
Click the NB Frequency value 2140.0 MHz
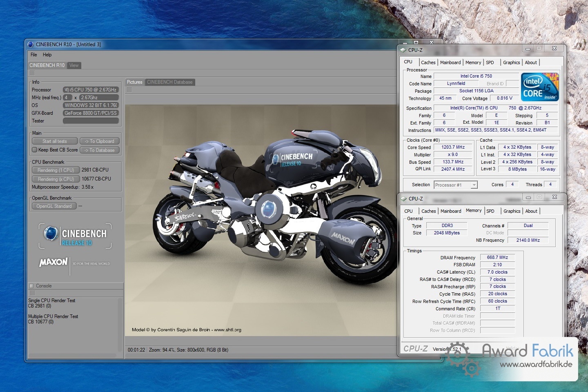click(x=528, y=241)
